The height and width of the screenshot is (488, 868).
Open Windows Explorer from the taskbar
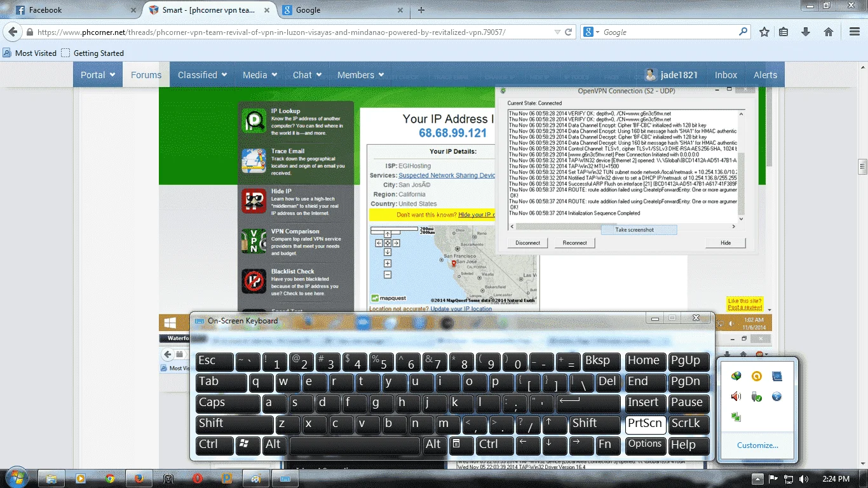coord(51,478)
